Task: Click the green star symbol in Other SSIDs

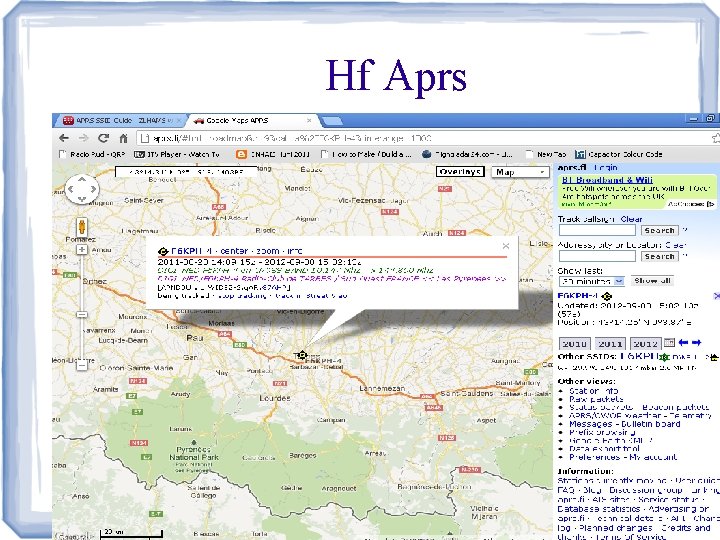Action: pos(663,357)
